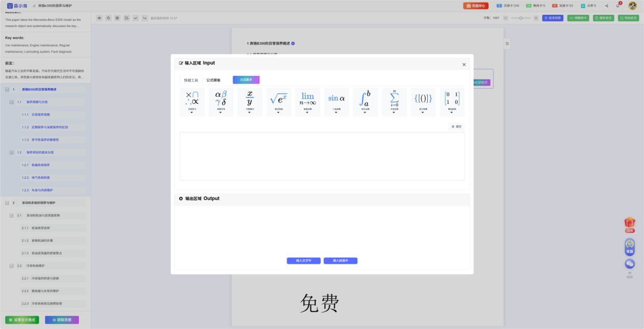
Task: Open the 客服 customer service icon
Action: click(x=630, y=246)
